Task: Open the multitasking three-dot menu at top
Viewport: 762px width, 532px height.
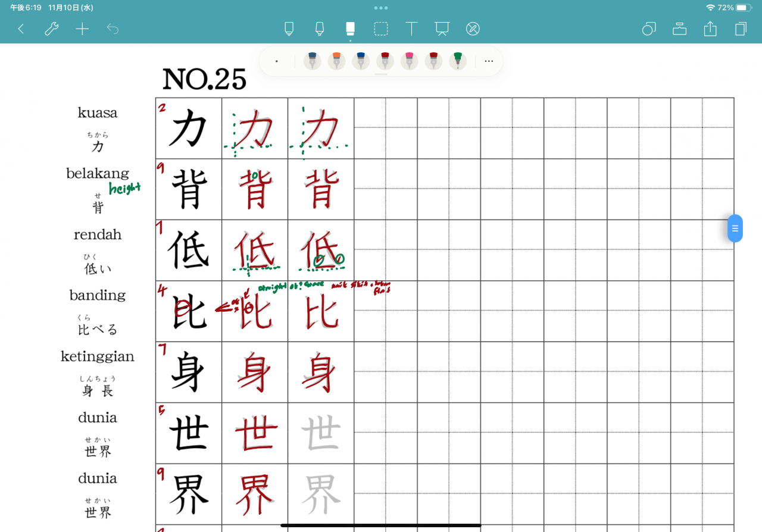Action: click(381, 8)
